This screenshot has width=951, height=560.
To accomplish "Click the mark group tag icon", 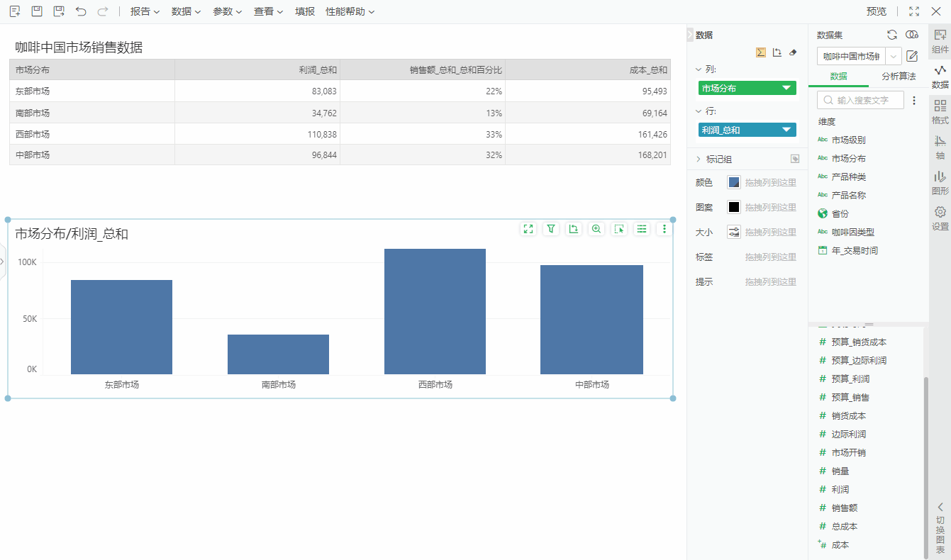I will 795,159.
